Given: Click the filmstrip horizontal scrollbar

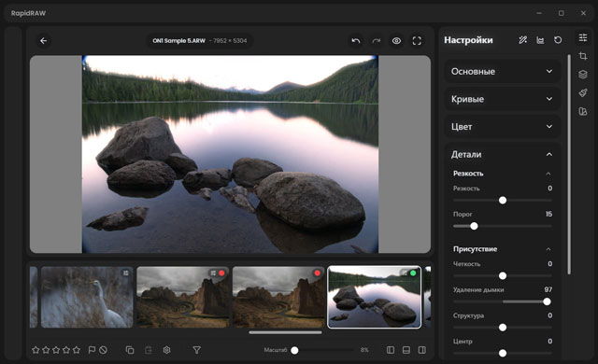Looking at the screenshot, I should point(285,332).
